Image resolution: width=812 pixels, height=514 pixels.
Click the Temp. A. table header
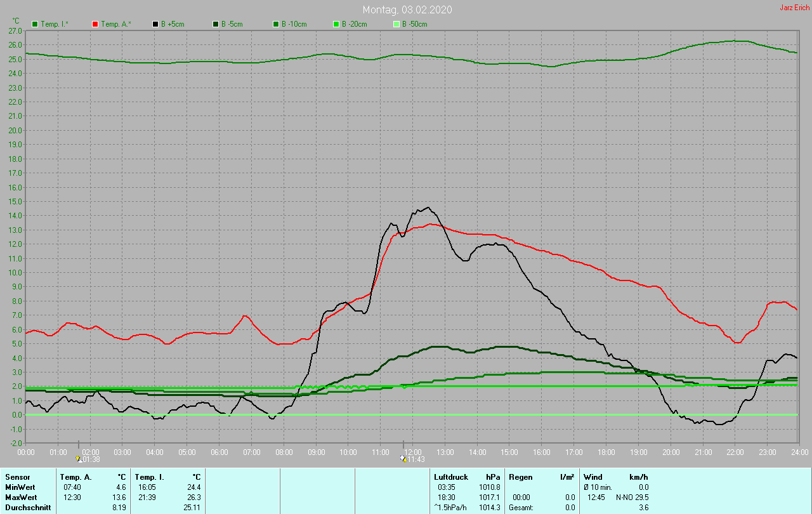(x=75, y=477)
